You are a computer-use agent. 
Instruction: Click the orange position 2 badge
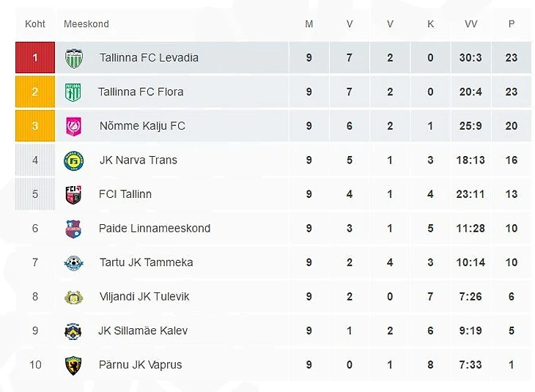(35, 92)
